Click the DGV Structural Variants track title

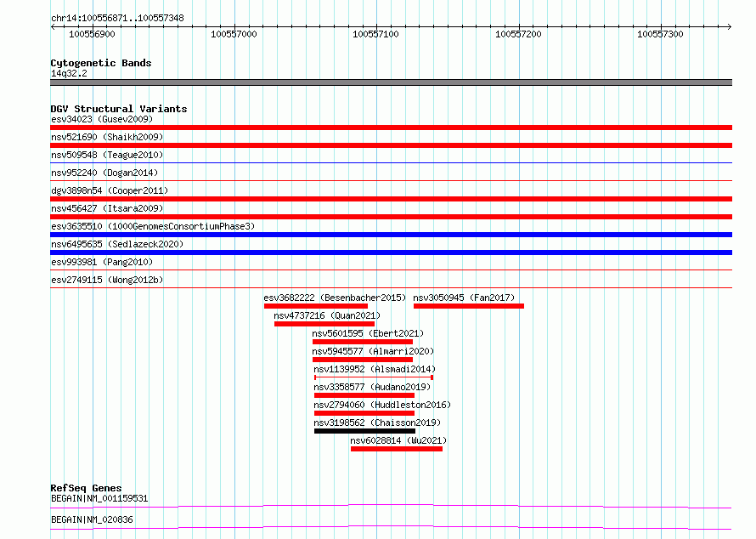119,109
